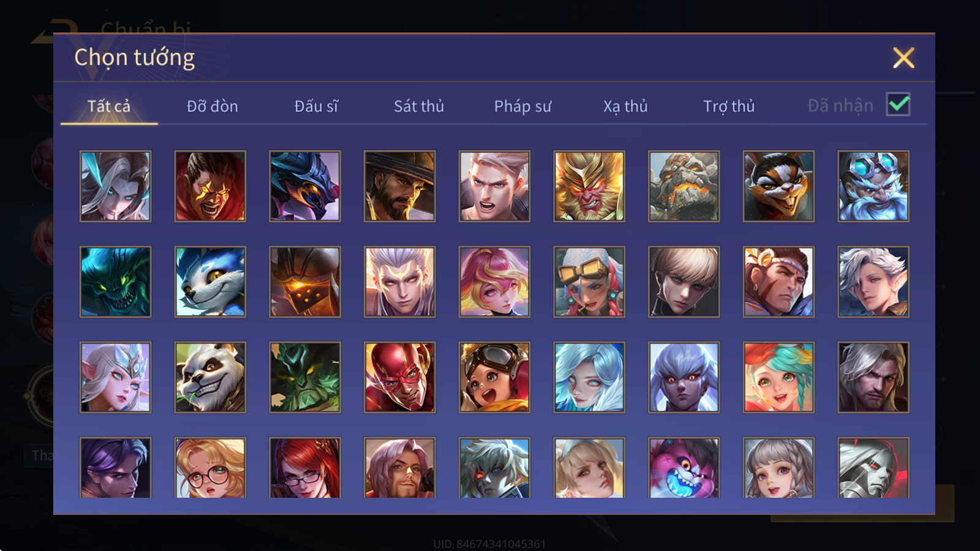Viewport: 980px width, 551px height.
Task: Switch to the Đỡ đòn tab
Action: [x=213, y=107]
